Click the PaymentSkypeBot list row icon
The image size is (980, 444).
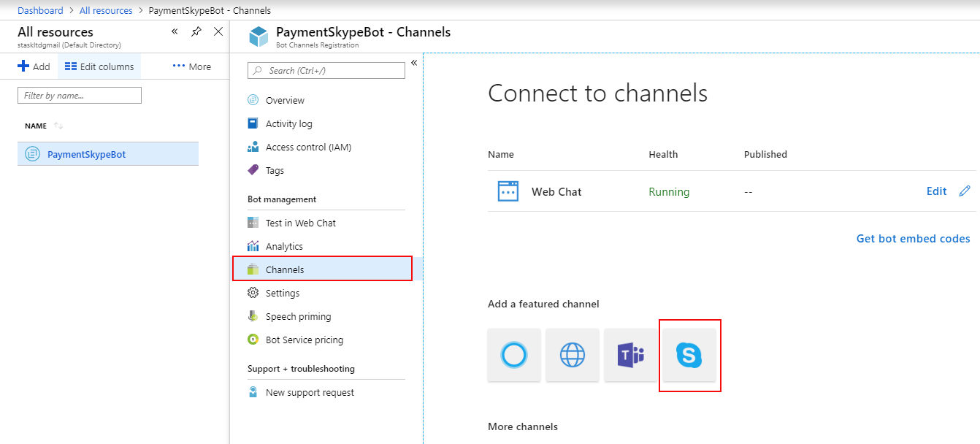[32, 154]
